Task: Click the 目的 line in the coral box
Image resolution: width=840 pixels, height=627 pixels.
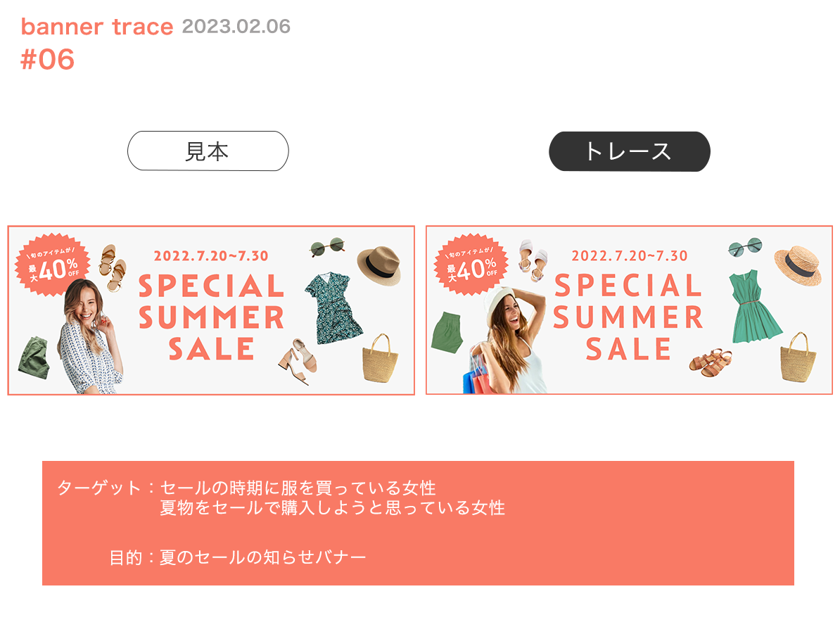Action: point(237,557)
